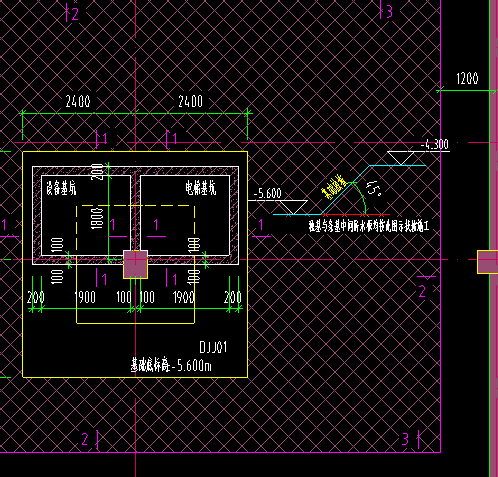Click the elevation triangle under -5.600

pos(294,207)
